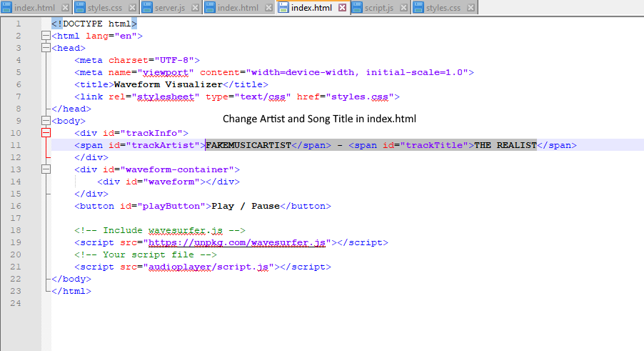The width and height of the screenshot is (644, 351).
Task: Click line number 1 in the margin
Action: click(18, 24)
